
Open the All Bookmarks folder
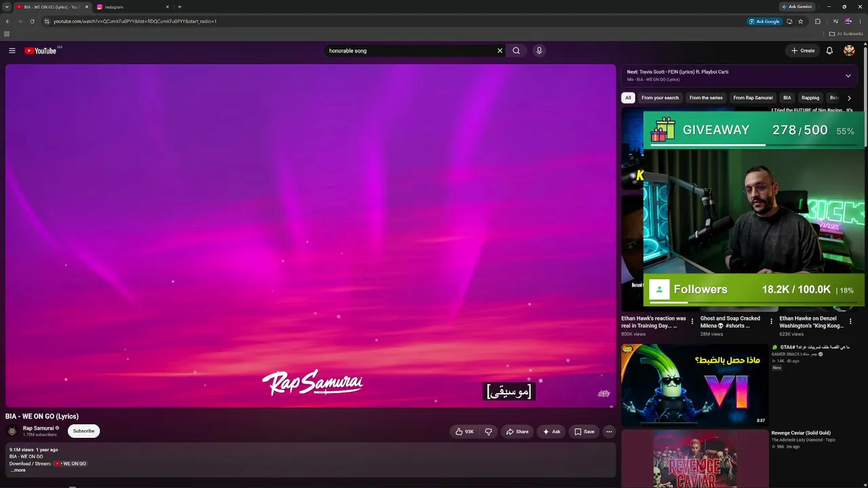(x=846, y=34)
